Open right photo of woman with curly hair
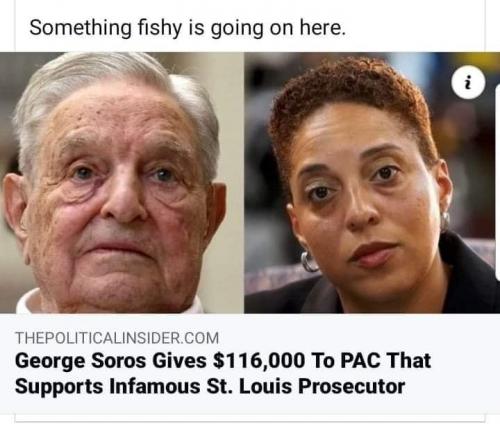The width and height of the screenshot is (500, 424). coord(372,183)
